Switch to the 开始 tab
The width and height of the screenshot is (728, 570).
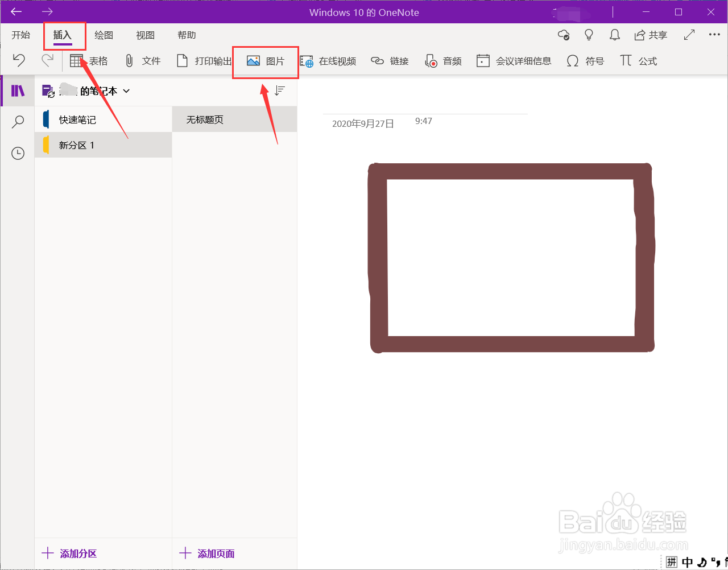pos(21,35)
